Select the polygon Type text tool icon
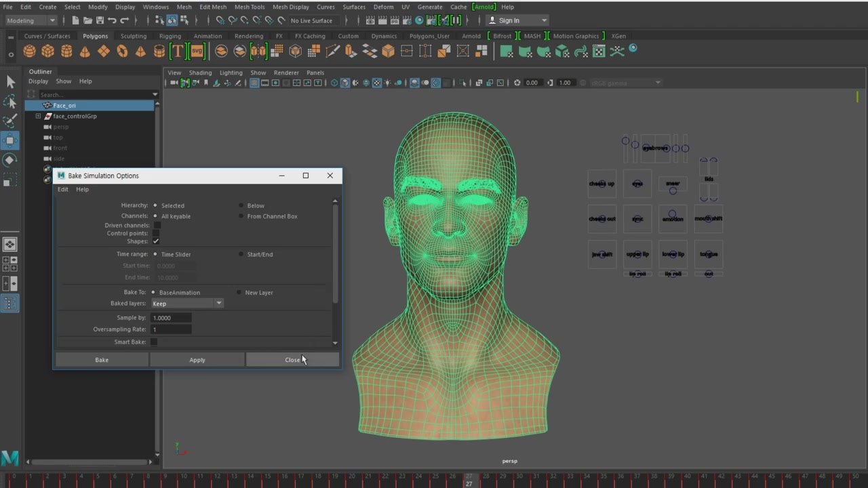 pyautogui.click(x=178, y=52)
